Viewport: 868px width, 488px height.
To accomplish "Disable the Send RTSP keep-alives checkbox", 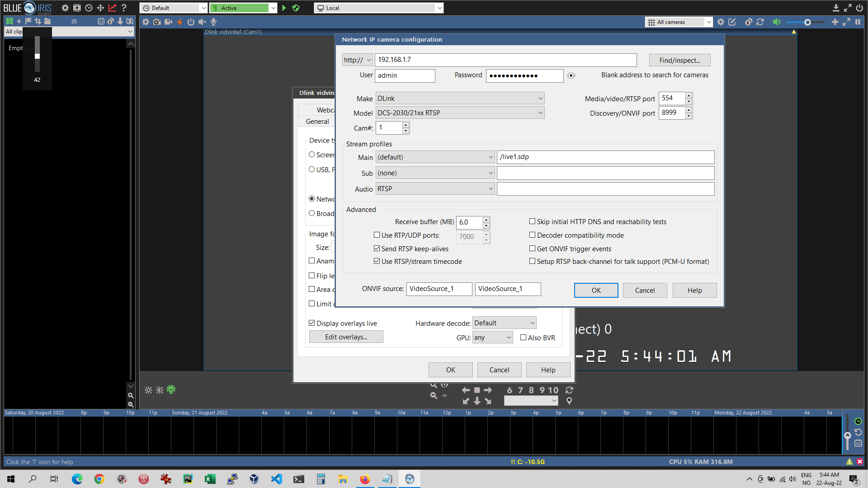I will coord(377,249).
